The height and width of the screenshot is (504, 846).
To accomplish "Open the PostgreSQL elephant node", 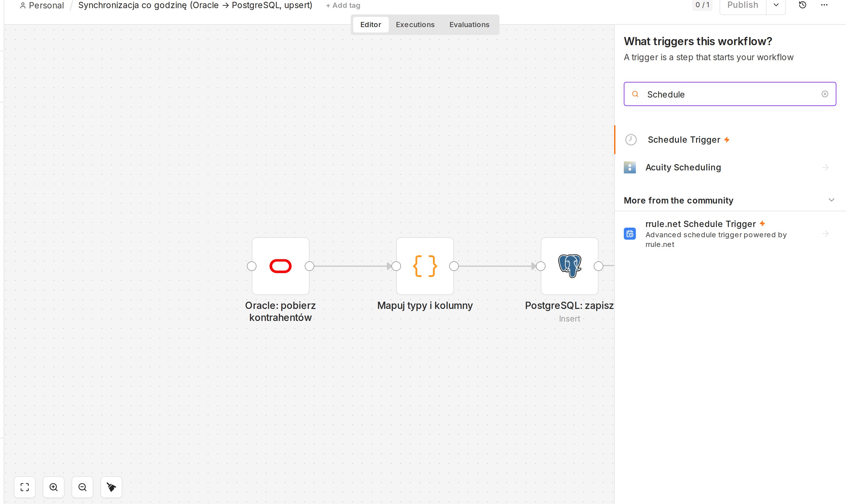I will (x=570, y=266).
